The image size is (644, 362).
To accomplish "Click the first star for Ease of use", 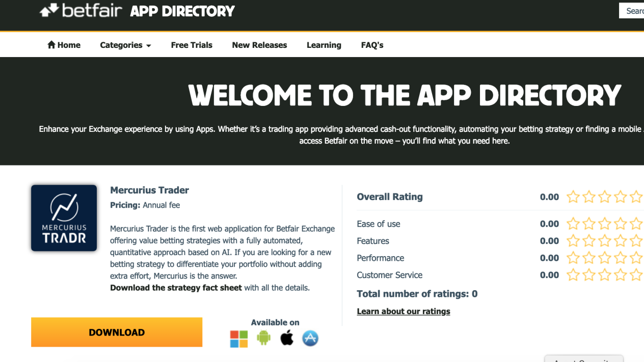I will tap(573, 224).
